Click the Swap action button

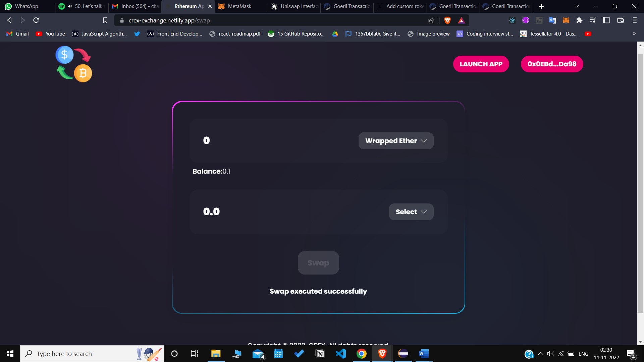coord(318,262)
